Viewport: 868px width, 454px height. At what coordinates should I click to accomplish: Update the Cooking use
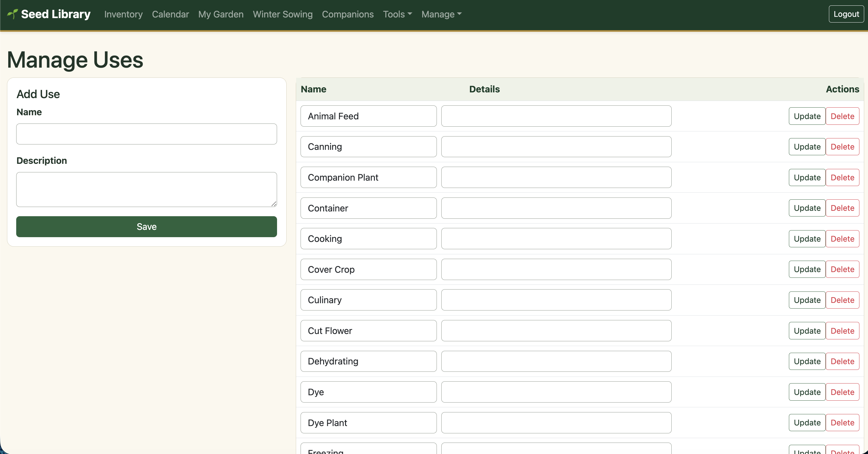807,239
